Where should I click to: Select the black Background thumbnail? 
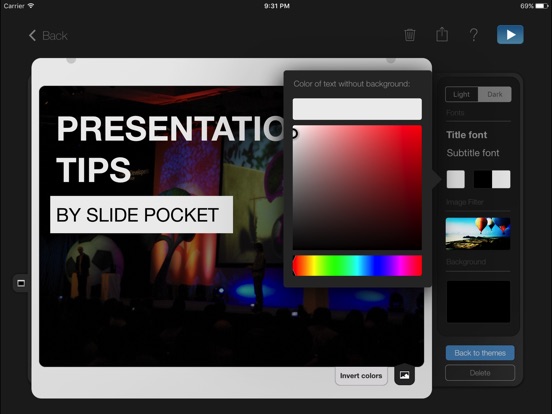point(478,302)
